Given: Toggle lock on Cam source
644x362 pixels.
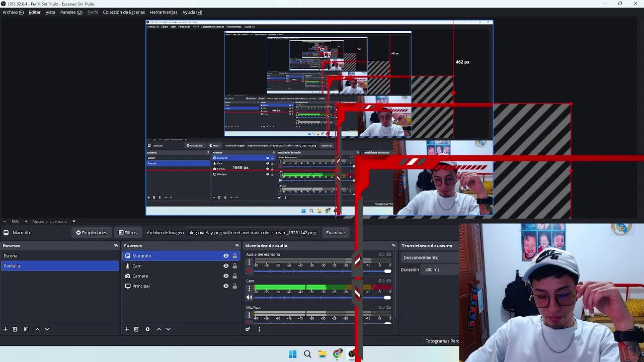Looking at the screenshot, I should coord(234,266).
